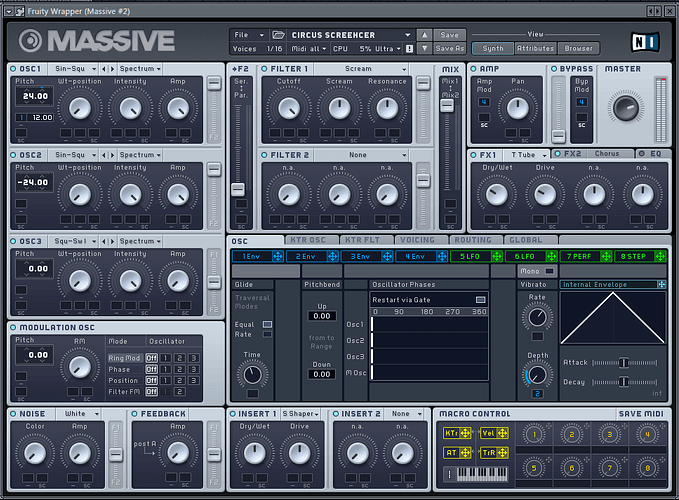Click the previous preset up arrow

click(x=424, y=35)
